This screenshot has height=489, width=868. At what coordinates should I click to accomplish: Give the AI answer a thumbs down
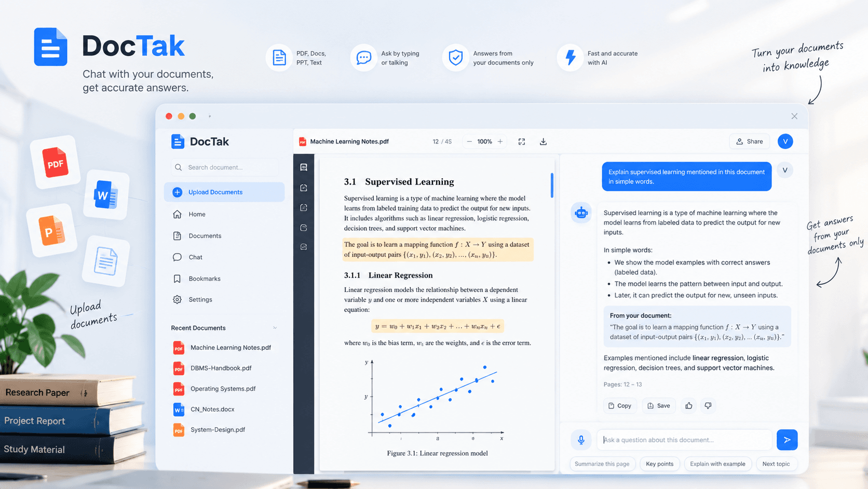[708, 405]
